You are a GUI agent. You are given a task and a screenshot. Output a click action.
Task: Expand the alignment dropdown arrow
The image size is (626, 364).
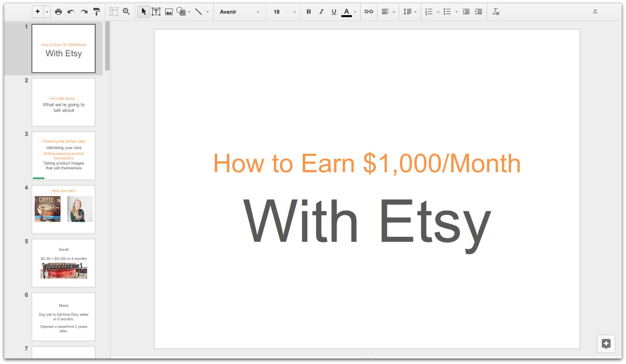click(393, 12)
